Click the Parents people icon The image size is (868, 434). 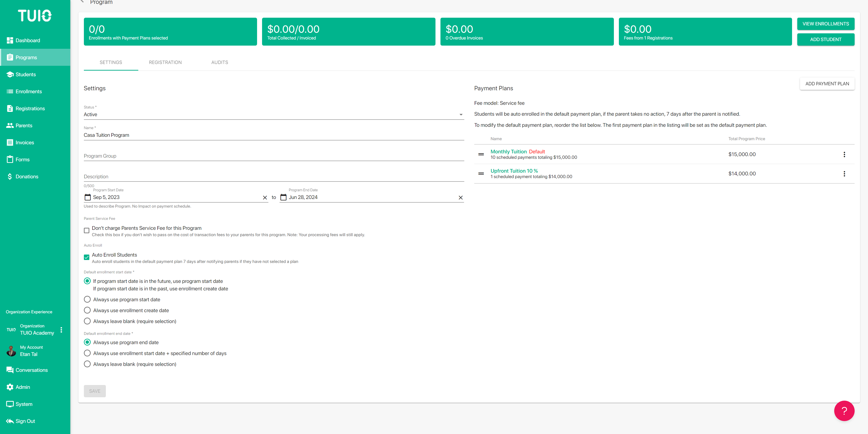[x=10, y=125]
